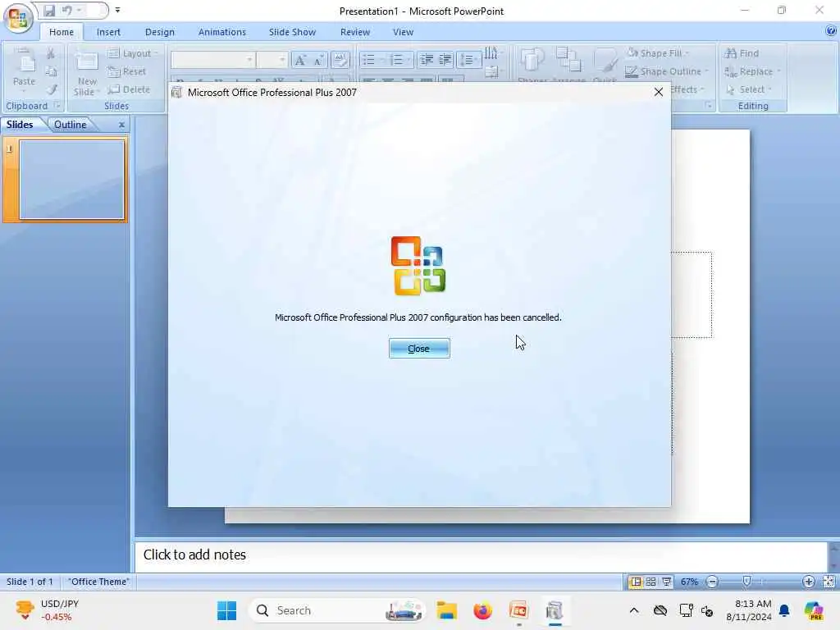The image size is (840, 630).
Task: Click the 'Office Theme' status bar entry
Action: [x=98, y=582]
